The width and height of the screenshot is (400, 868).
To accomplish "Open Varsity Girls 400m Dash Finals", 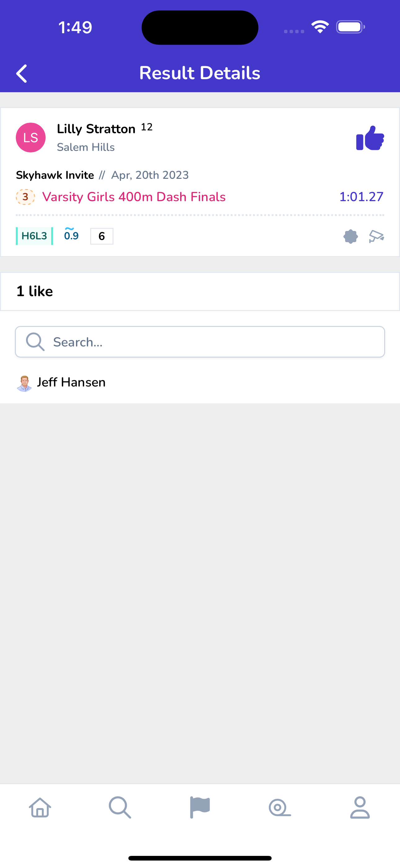I will (x=134, y=197).
